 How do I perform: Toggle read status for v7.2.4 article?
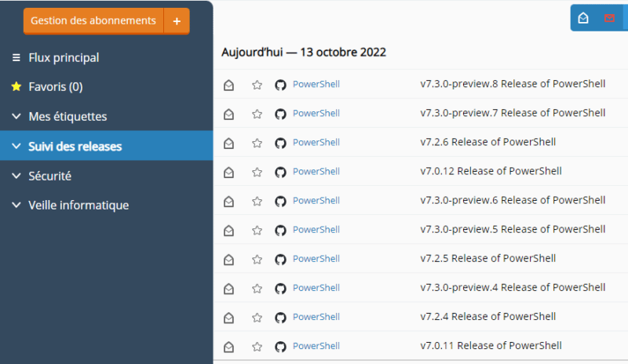tap(228, 318)
